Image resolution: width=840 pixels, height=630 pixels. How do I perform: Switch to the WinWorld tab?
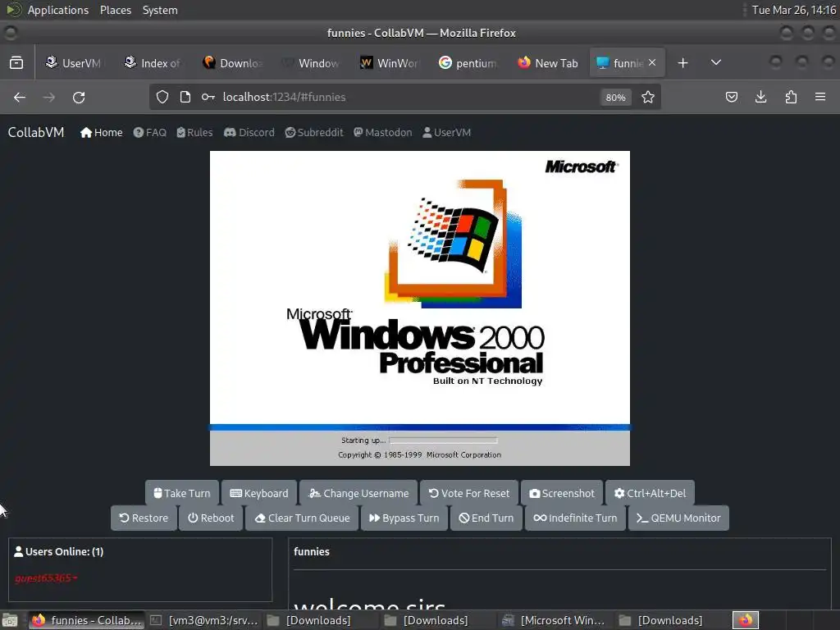click(389, 62)
